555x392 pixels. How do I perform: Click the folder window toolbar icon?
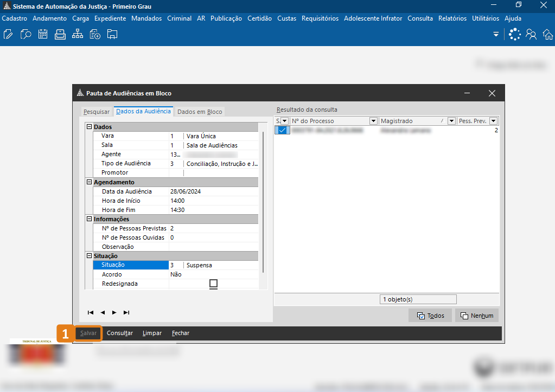point(112,34)
